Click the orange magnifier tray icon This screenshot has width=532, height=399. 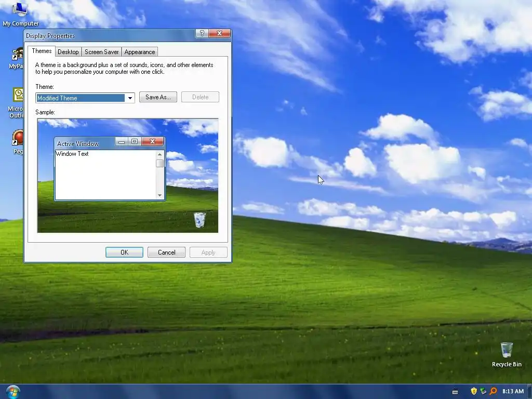pyautogui.click(x=493, y=391)
